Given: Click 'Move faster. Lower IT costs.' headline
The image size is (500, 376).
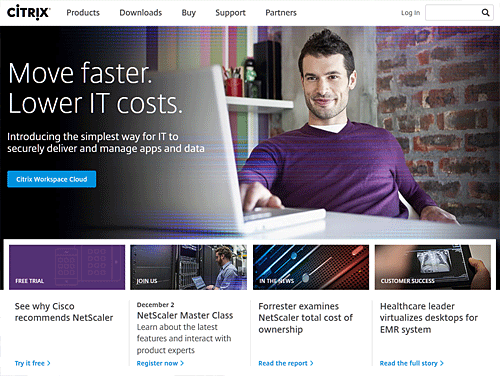Looking at the screenshot, I should tap(96, 88).
